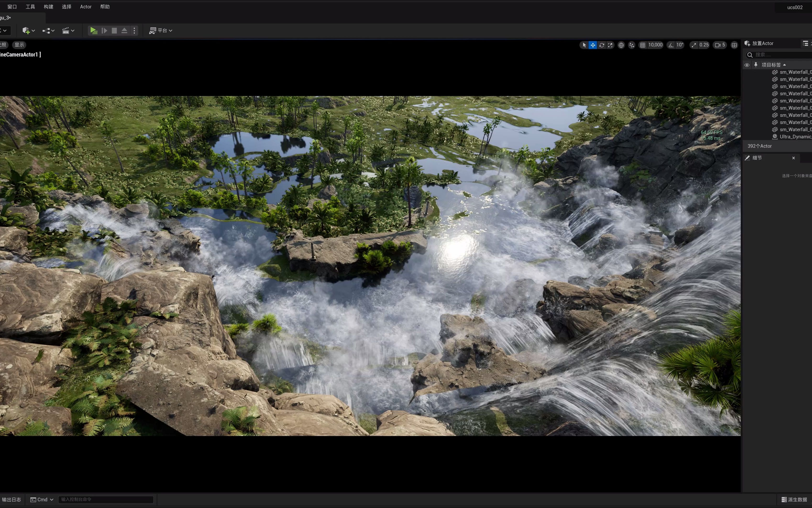Change the viewport layout grid icon

(x=735, y=45)
